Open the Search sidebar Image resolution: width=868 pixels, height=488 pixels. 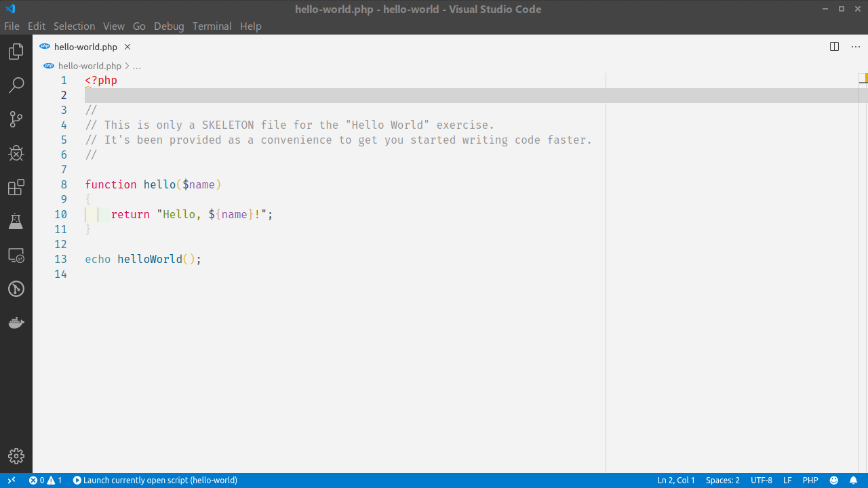16,85
